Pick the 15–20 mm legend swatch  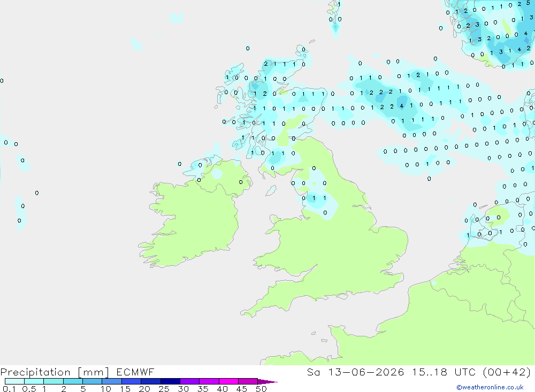click(132, 381)
